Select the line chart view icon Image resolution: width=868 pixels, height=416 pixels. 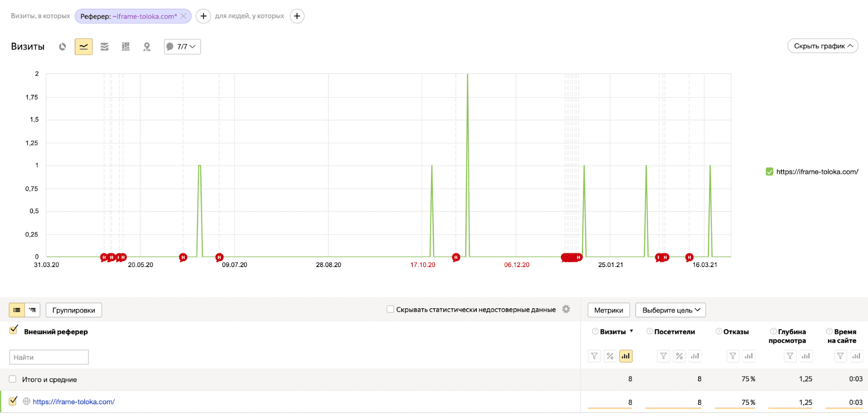click(x=83, y=46)
